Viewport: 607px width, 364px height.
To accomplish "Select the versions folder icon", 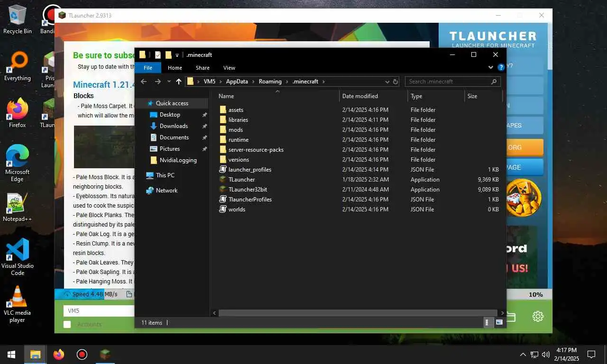I will click(x=223, y=160).
